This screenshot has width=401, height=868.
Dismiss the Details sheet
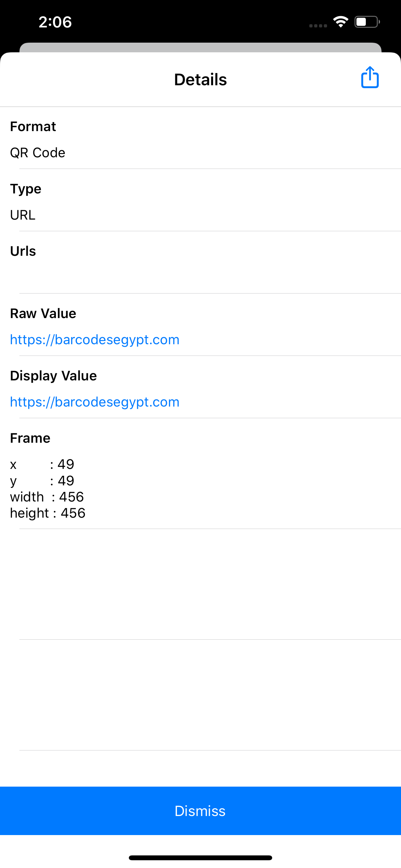[200, 811]
